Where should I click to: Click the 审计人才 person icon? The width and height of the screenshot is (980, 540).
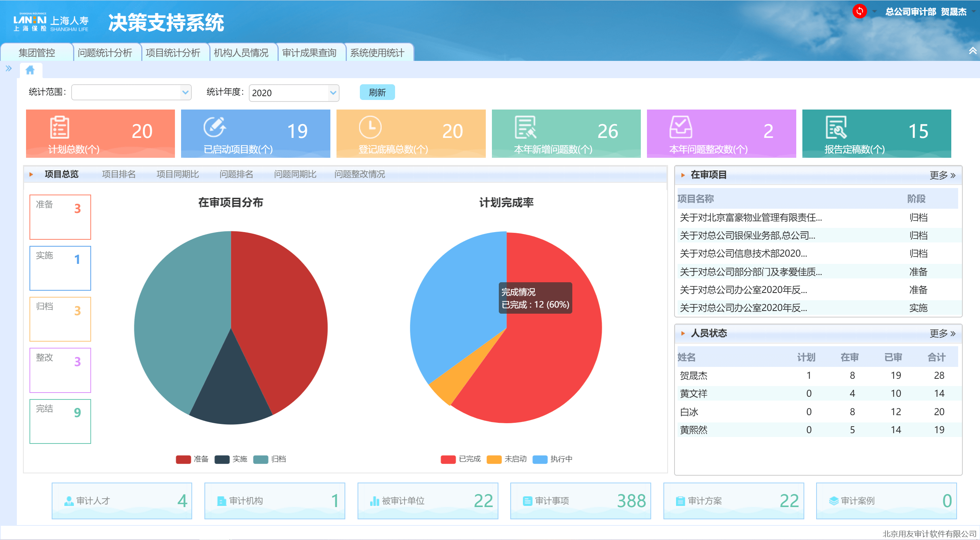69,501
